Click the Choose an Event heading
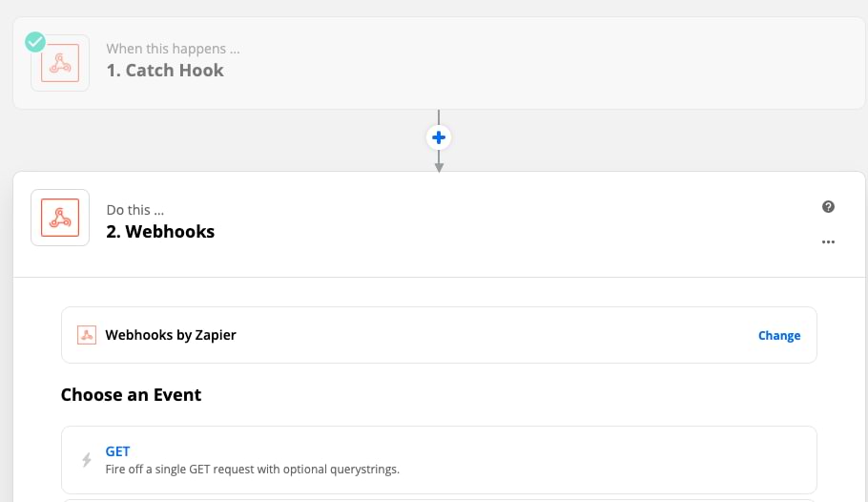 [132, 394]
